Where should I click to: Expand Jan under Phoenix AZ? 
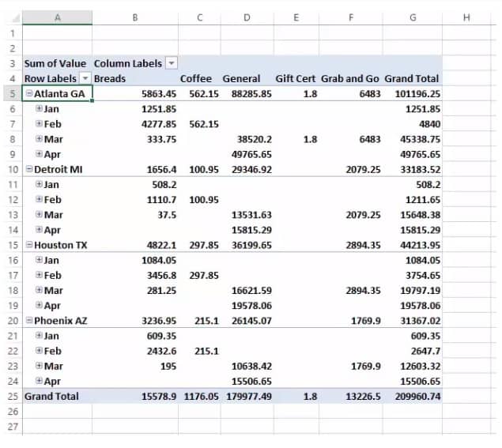point(39,335)
